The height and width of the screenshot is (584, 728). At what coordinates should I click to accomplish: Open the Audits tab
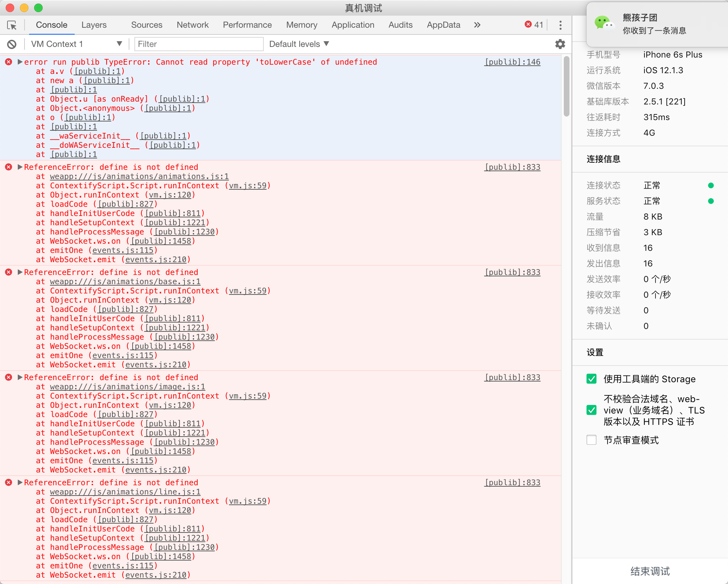click(400, 25)
